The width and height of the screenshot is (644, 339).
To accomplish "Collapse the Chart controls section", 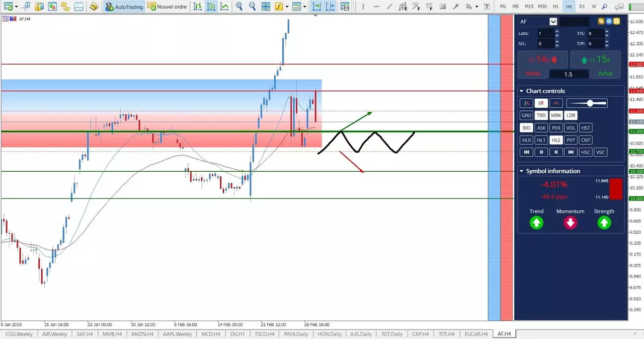I will point(521,91).
